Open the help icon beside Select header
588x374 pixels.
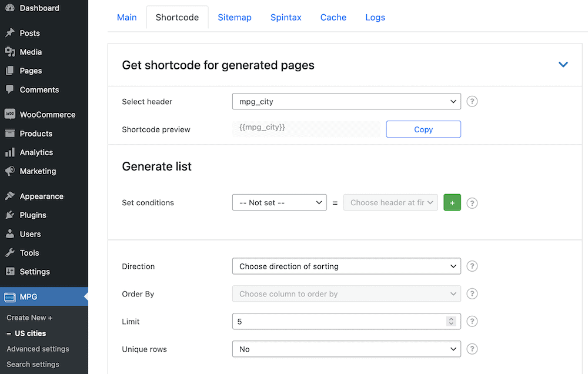tap(472, 101)
